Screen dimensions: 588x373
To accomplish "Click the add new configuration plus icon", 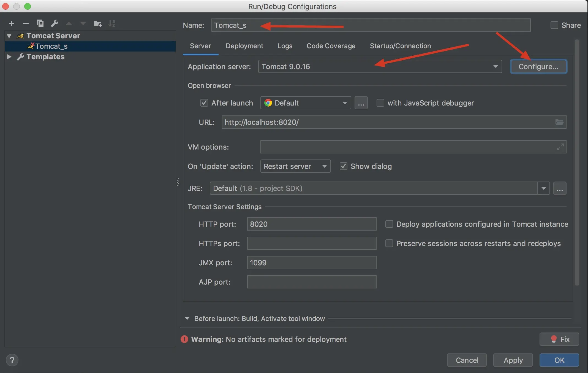I will [12, 23].
